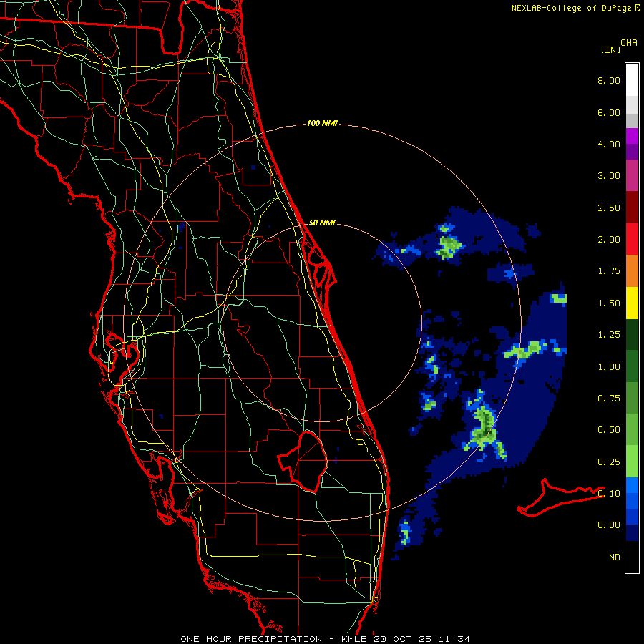Click the bright red legend swatch
This screenshot has width=644, height=644.
632,239
